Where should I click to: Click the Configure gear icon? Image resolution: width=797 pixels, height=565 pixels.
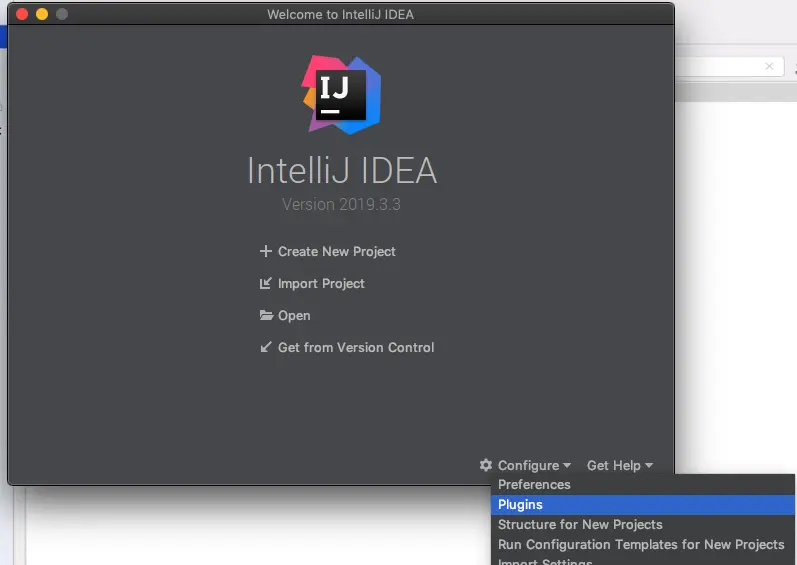(x=486, y=465)
